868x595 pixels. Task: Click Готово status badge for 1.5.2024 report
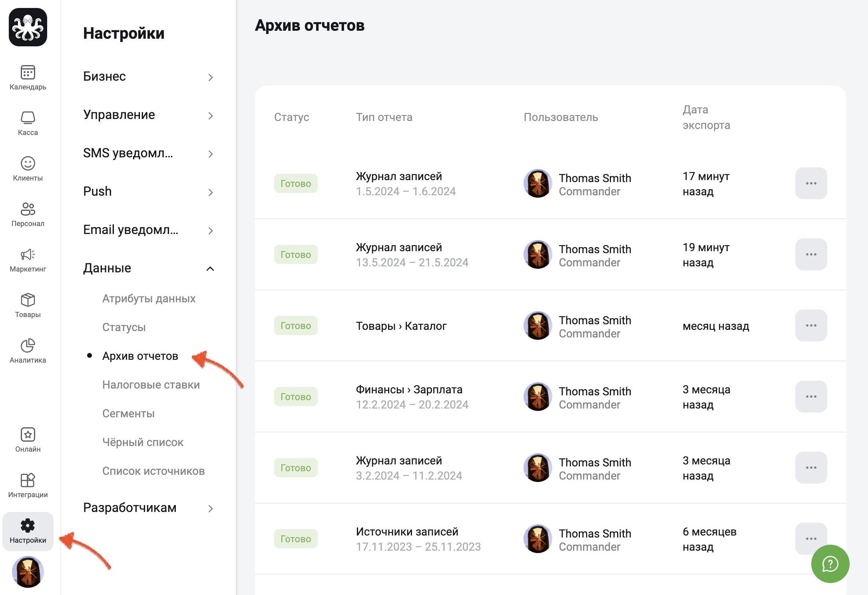click(x=296, y=183)
